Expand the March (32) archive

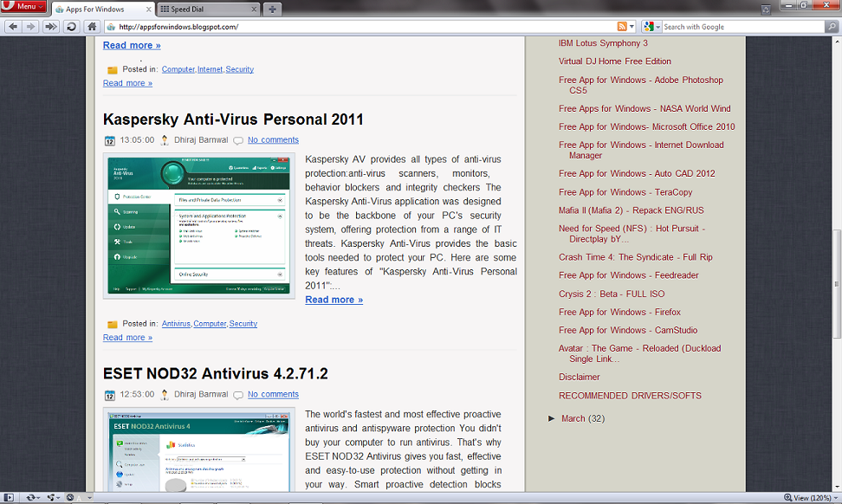coord(552,418)
